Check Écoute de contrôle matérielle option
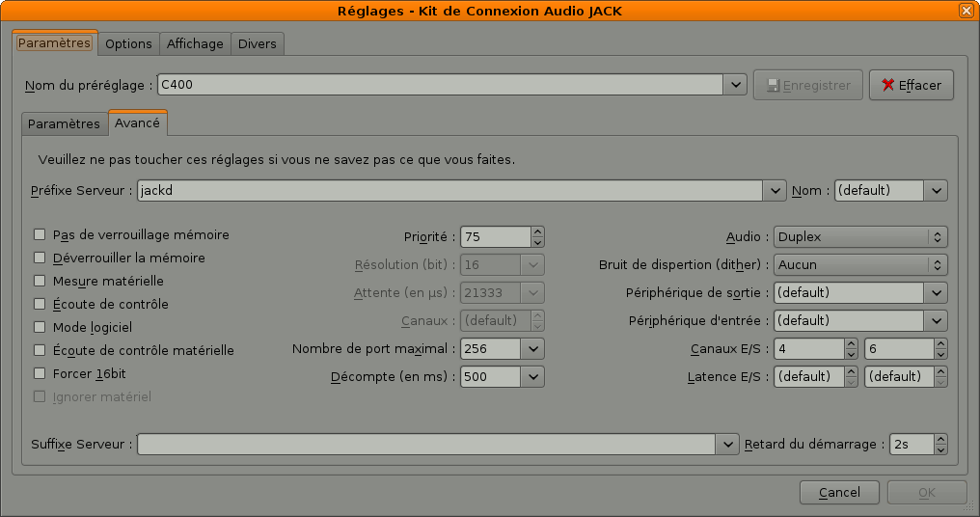This screenshot has height=517, width=980. coord(40,350)
